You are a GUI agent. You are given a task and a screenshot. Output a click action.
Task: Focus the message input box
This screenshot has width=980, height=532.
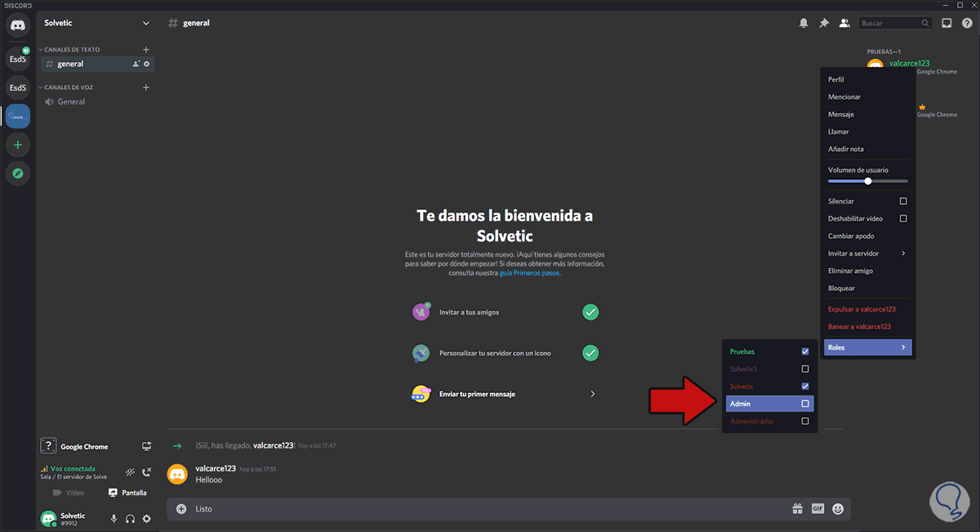(490, 508)
